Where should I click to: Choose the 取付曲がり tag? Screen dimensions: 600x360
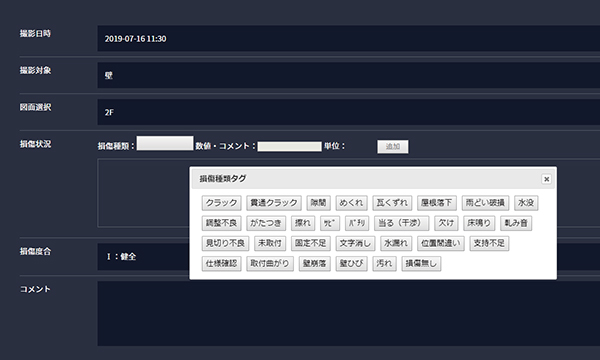[x=270, y=264]
